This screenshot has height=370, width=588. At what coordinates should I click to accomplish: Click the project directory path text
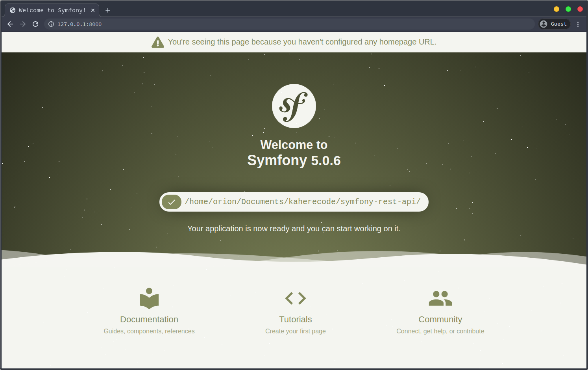pyautogui.click(x=303, y=202)
